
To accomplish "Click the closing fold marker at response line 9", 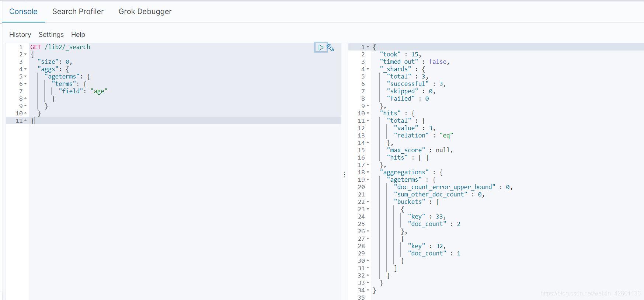I will 368,106.
